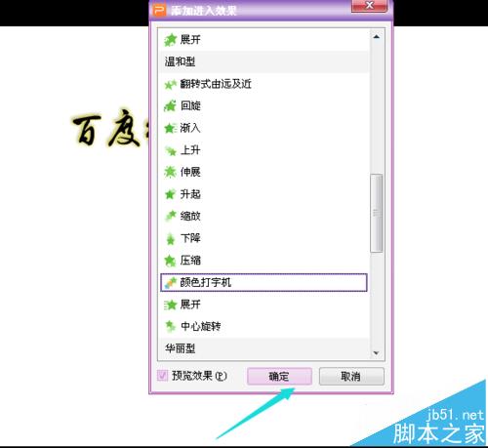Viewport: 488px width, 448px height.
Task: Click the effects list scrollbar thumb
Action: click(377, 213)
